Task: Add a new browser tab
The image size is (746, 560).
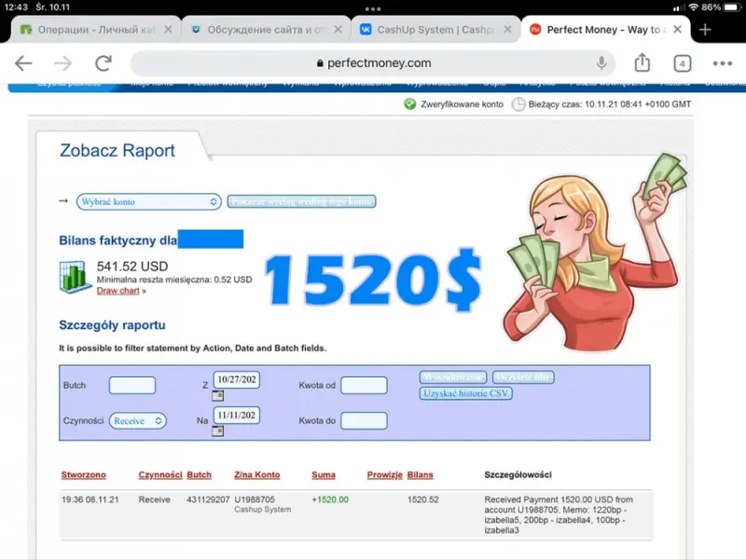Action: (705, 30)
